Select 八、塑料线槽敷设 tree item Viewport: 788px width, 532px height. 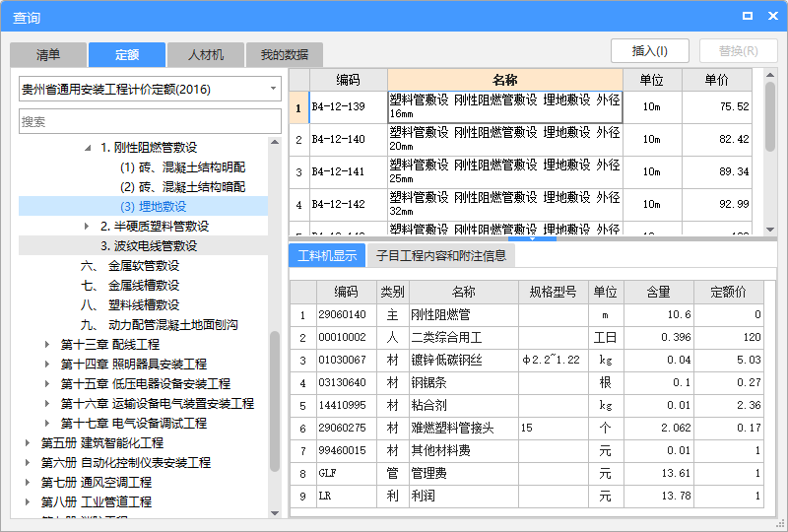(x=130, y=304)
